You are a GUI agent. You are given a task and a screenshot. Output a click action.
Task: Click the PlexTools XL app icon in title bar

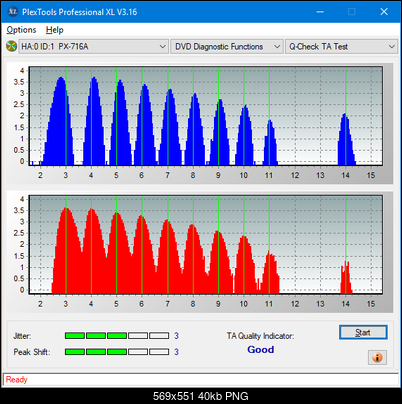pos(12,12)
